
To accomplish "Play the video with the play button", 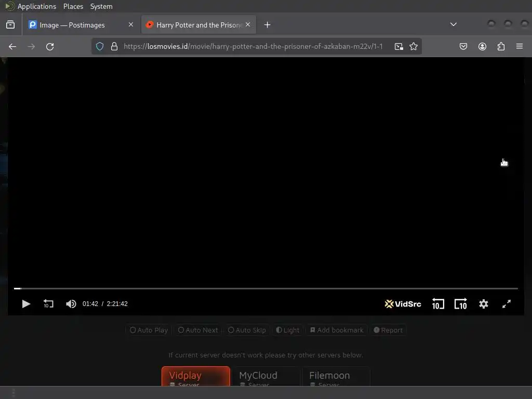I will tap(26, 303).
